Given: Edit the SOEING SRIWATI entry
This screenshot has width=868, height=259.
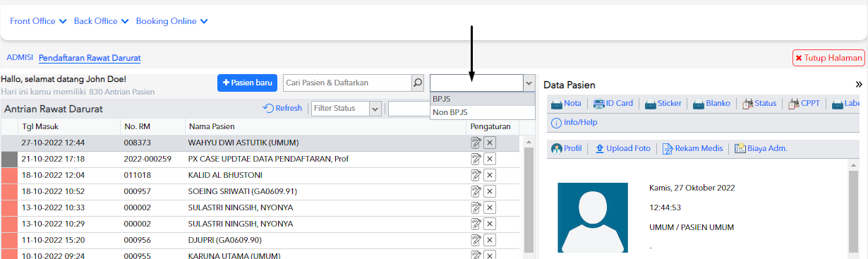Looking at the screenshot, I should (476, 191).
